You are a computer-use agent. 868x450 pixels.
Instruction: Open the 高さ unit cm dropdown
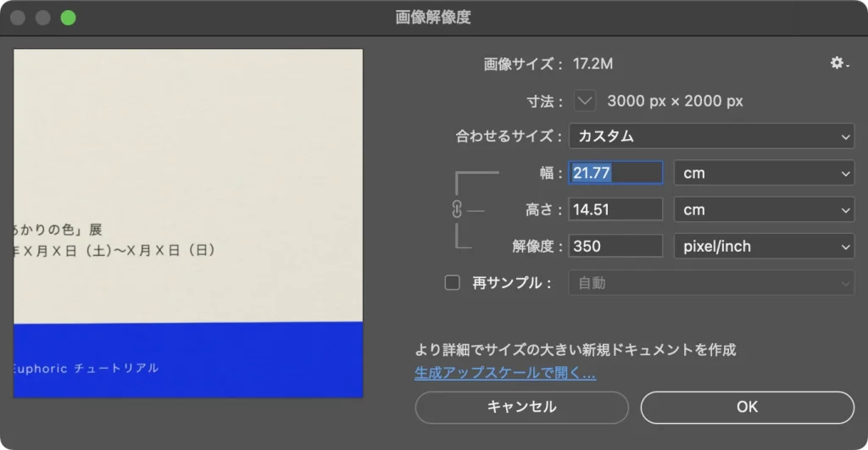[764, 210]
